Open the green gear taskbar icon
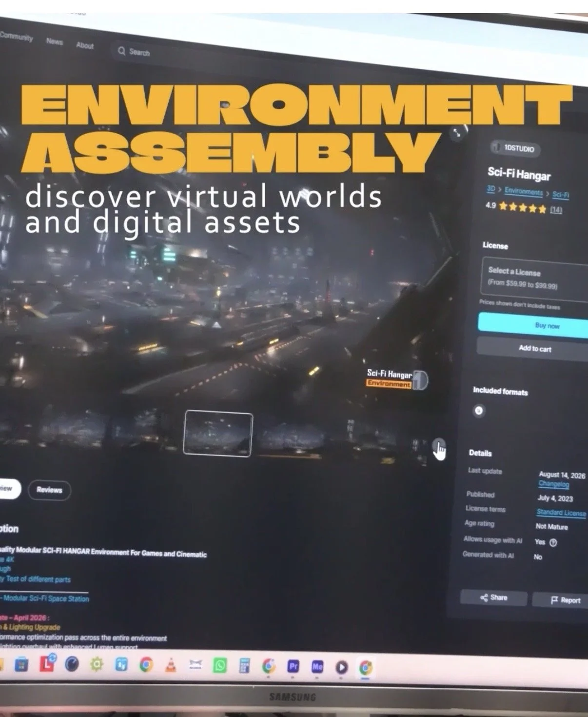 (x=97, y=664)
